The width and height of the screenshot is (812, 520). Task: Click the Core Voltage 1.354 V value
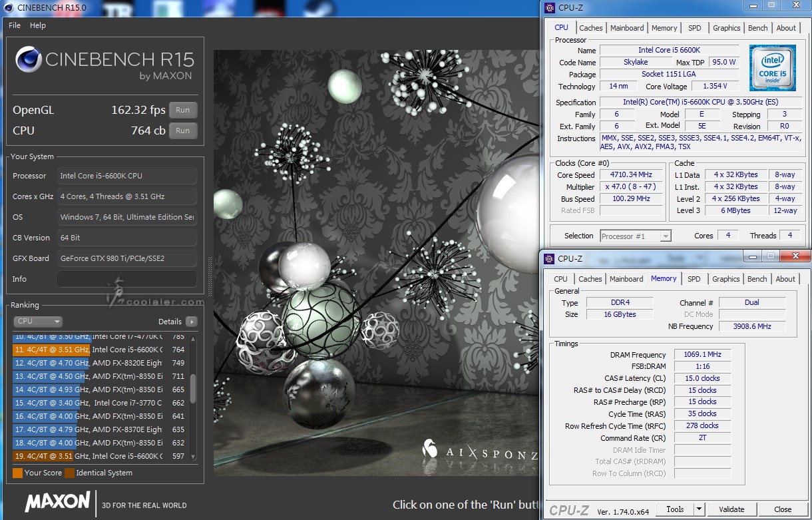tap(715, 86)
